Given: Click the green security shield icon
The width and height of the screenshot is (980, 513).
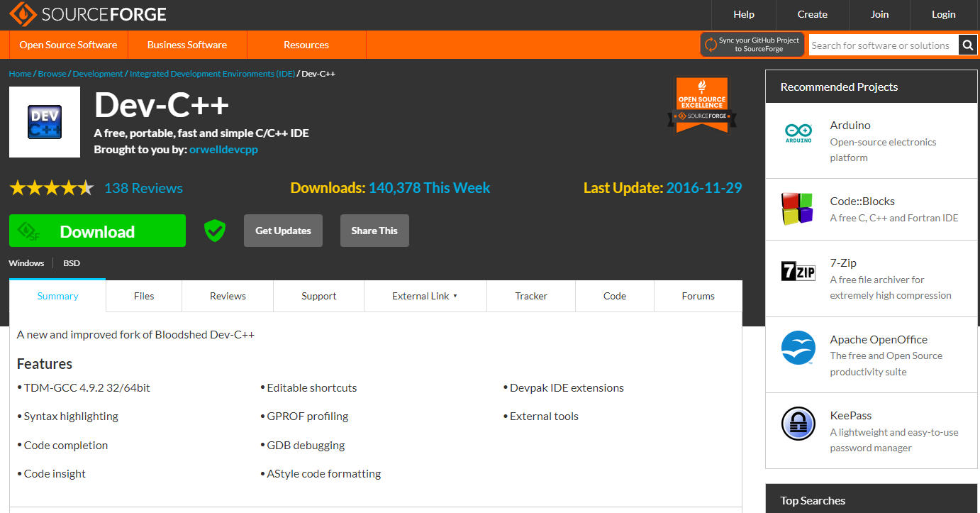Looking at the screenshot, I should click(x=215, y=231).
